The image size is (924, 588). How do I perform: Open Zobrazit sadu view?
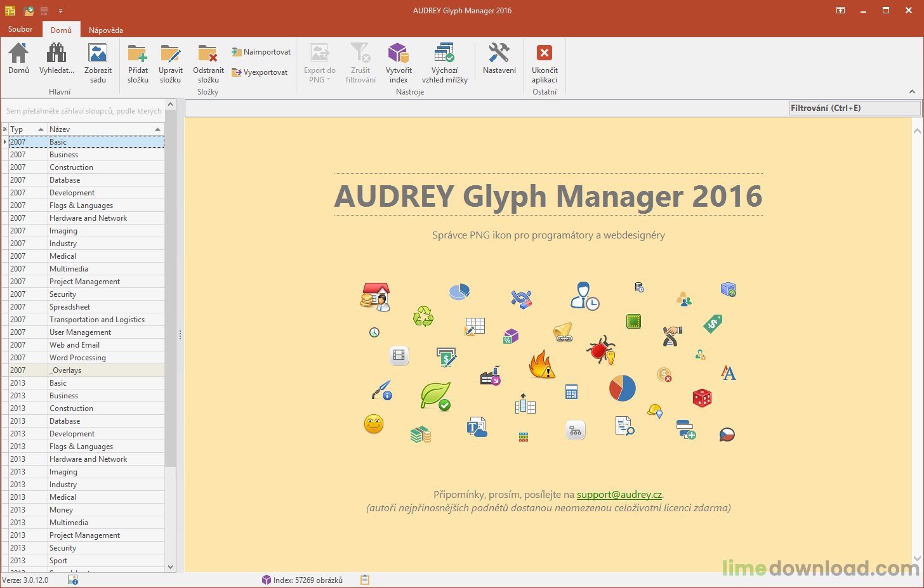point(97,62)
